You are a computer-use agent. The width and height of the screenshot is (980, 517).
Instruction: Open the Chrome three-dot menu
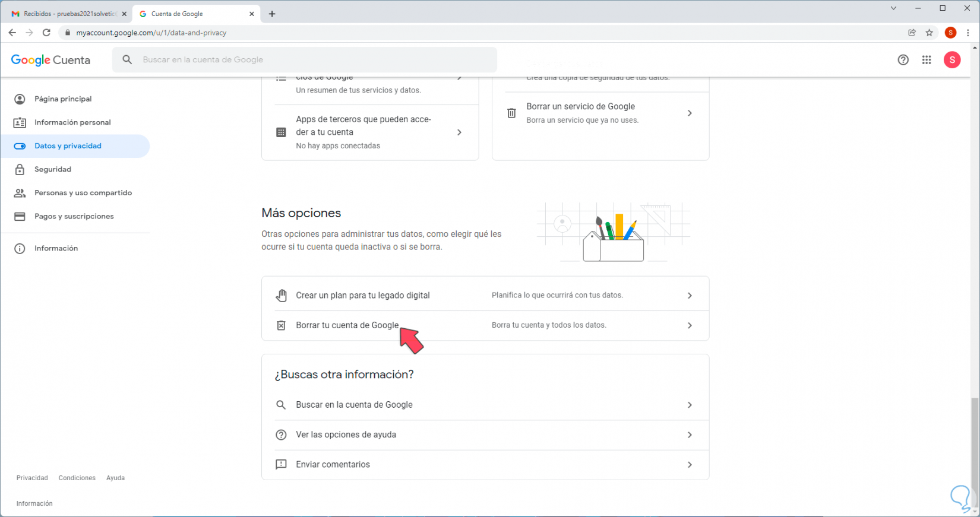coord(968,33)
